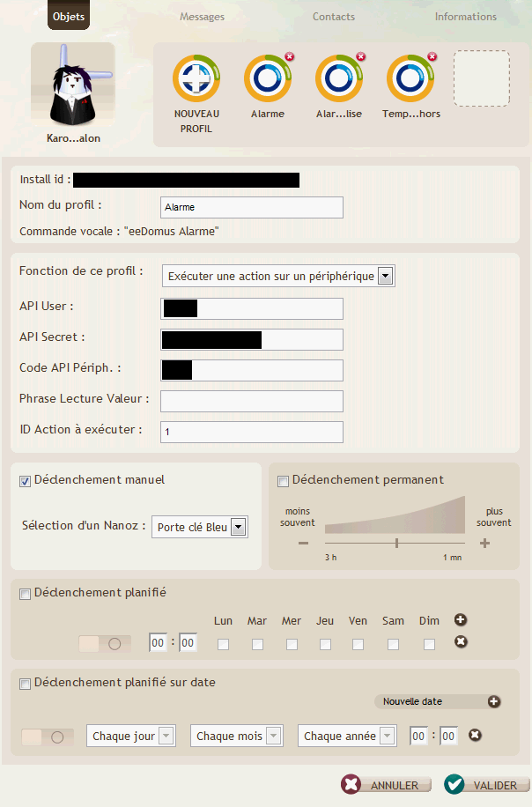The width and height of the screenshot is (532, 807).
Task: Open the Informations tab
Action: [x=466, y=17]
